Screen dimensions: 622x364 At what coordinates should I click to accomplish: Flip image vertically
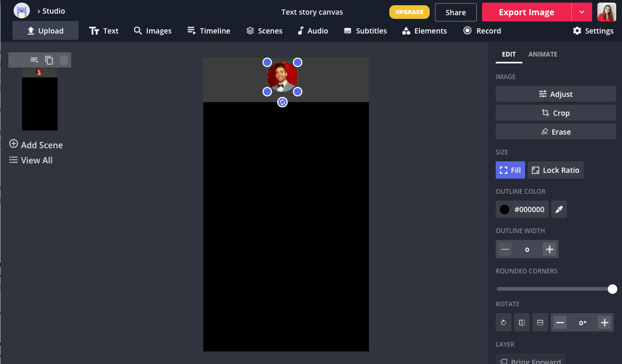pos(540,323)
